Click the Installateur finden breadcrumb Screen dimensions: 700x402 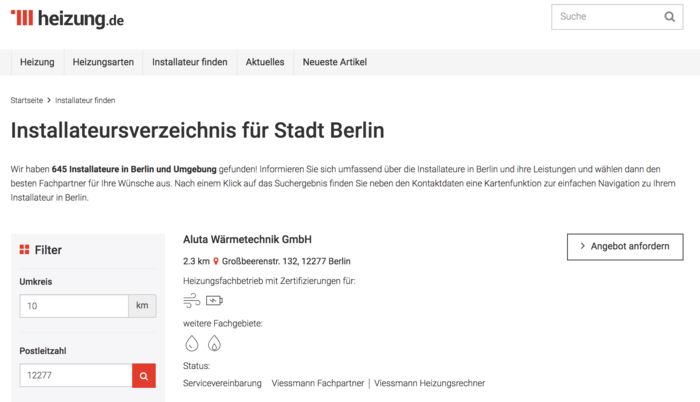tap(85, 100)
